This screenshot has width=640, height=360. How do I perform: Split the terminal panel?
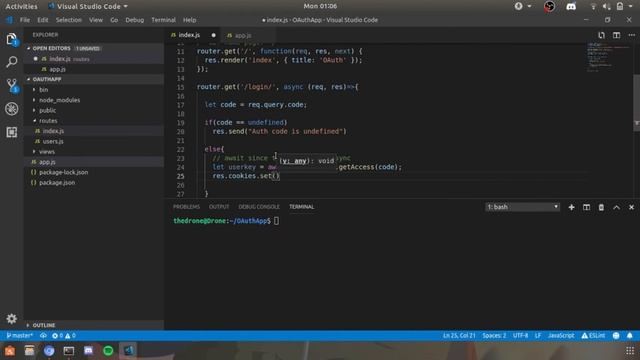pyautogui.click(x=587, y=207)
